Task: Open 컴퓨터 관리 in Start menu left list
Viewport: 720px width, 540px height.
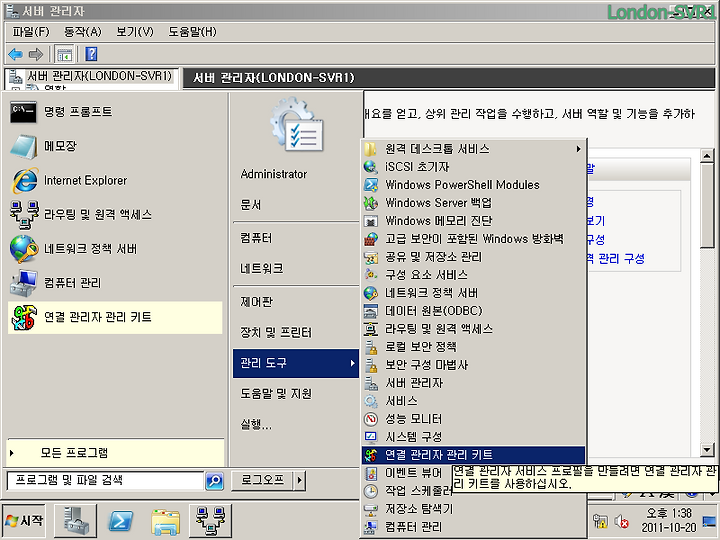Action: click(115, 283)
